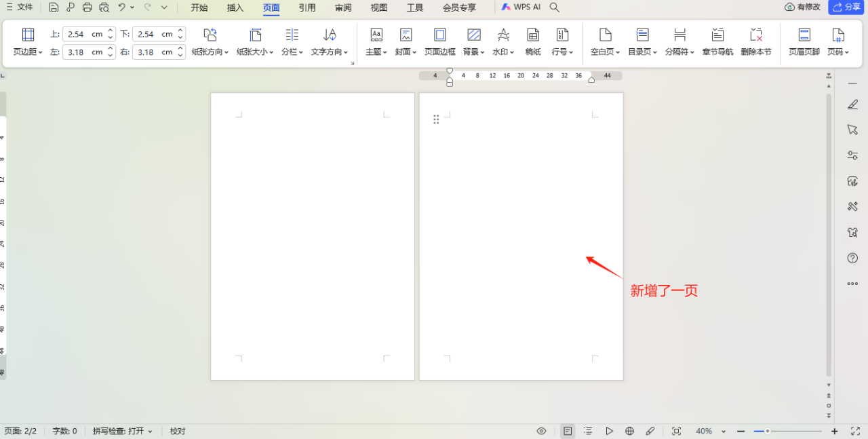Viewport: 868px width, 439px height.
Task: Switch to the 工具 tab
Action: (415, 7)
